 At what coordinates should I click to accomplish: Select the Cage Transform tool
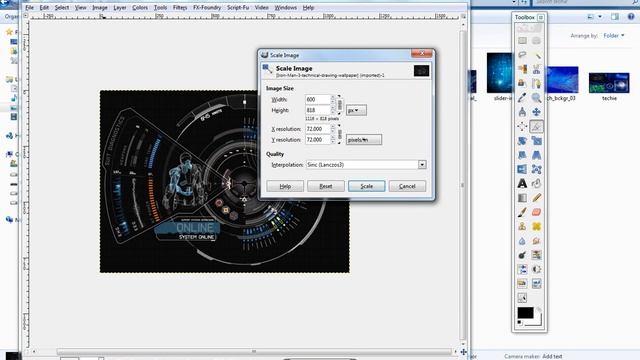[536, 169]
